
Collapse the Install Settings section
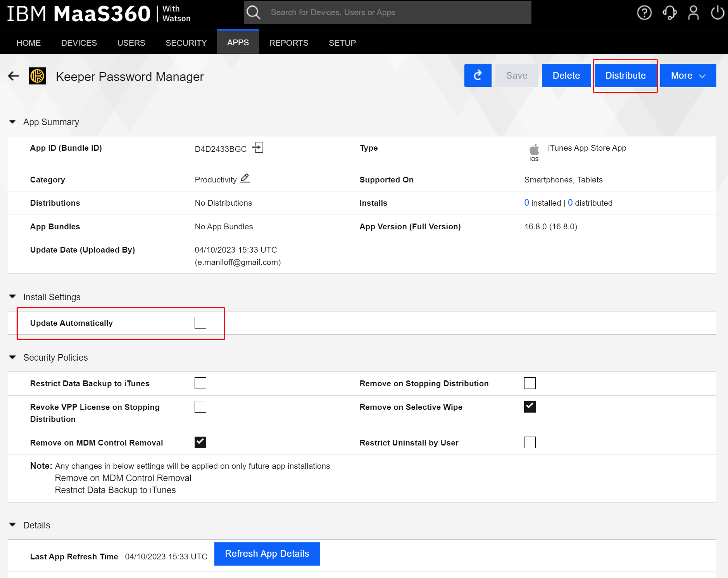pos(13,297)
